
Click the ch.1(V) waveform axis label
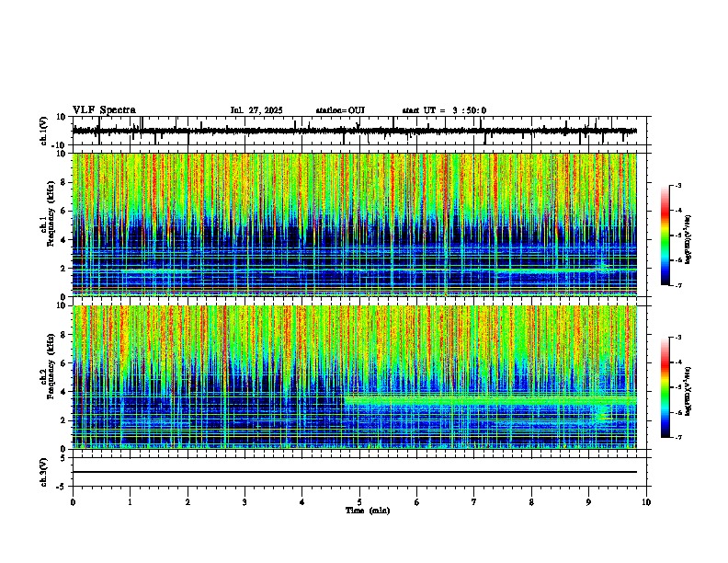[44, 131]
